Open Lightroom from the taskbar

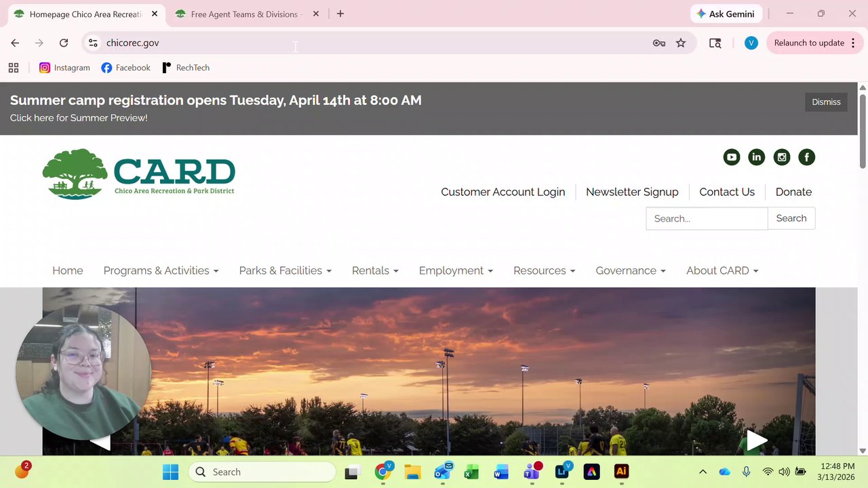pos(562,472)
